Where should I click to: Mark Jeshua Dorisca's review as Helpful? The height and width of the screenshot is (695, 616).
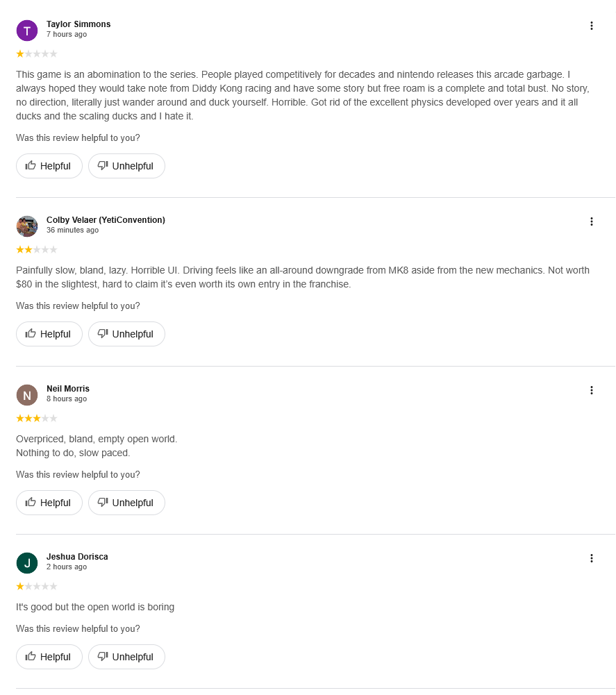49,657
